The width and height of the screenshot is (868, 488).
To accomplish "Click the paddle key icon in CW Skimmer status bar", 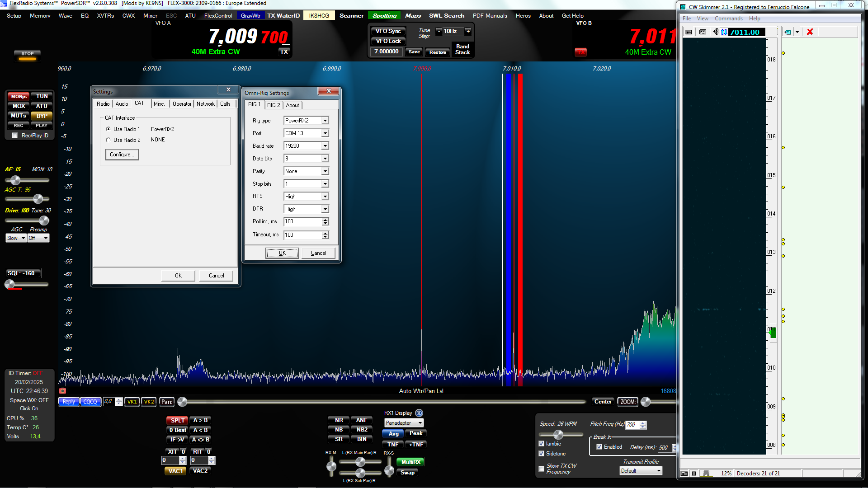I will click(694, 474).
